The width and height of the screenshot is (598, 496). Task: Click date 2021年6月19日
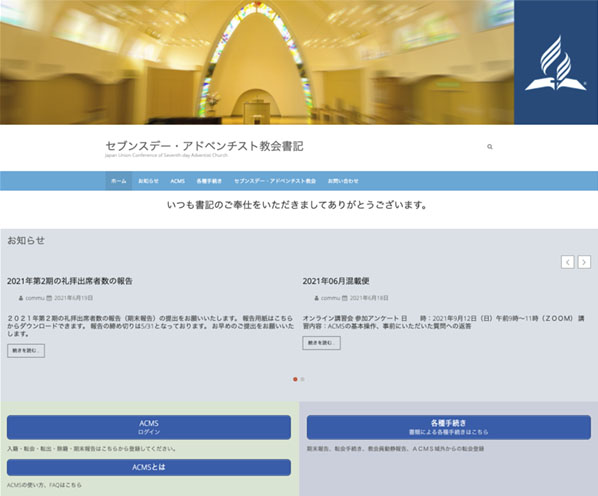pos(74,298)
